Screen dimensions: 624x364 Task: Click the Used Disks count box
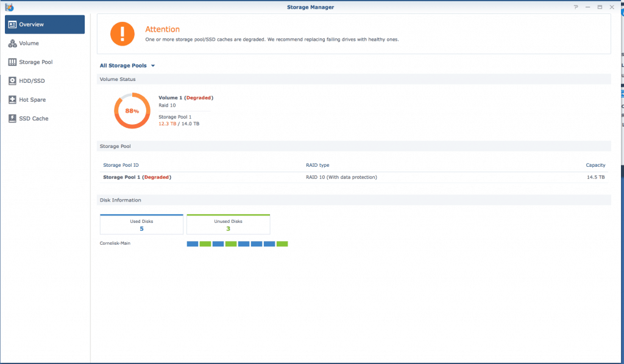coord(141,224)
